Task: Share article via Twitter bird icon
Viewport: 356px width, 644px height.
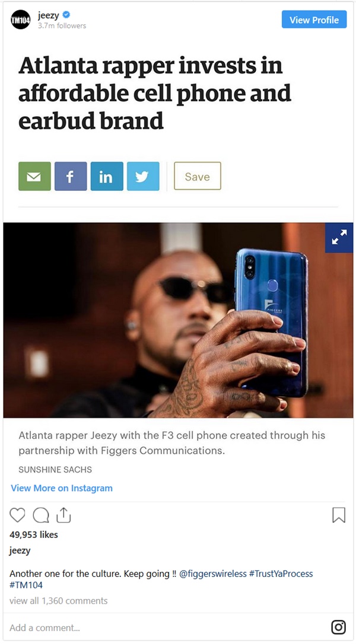Action: coord(143,176)
